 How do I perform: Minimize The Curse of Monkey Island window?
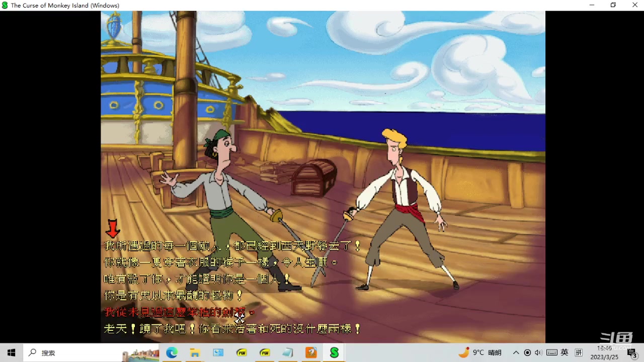(x=591, y=5)
